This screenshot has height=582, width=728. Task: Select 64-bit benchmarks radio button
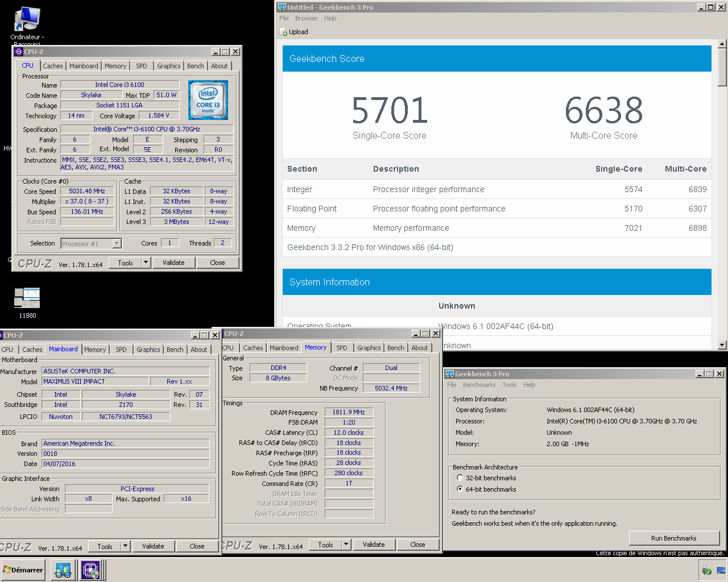[x=460, y=489]
